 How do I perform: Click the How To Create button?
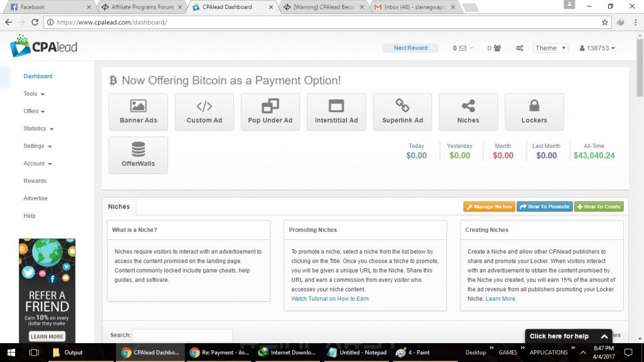pyautogui.click(x=599, y=206)
